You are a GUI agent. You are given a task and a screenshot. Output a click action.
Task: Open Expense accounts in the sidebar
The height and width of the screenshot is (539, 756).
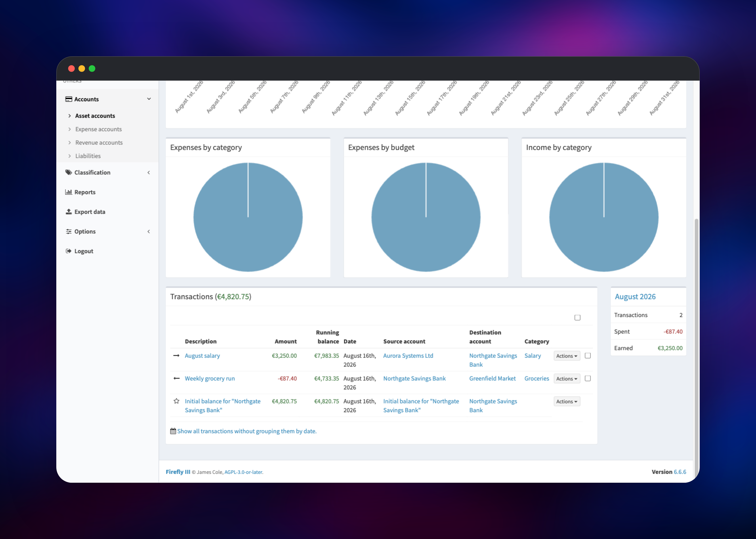pyautogui.click(x=98, y=129)
